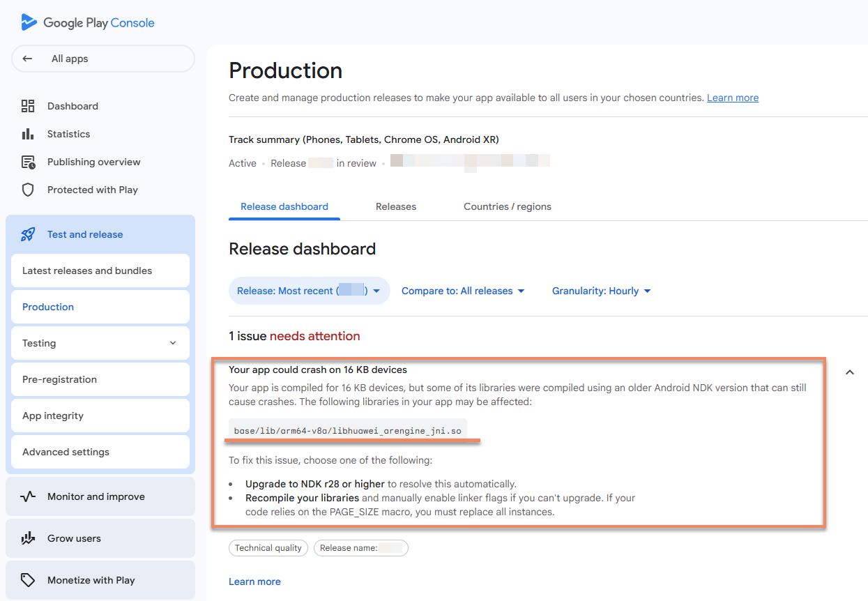Screen dimensions: 868x601
Task: Click the Statistics bar chart icon
Action: 28,134
